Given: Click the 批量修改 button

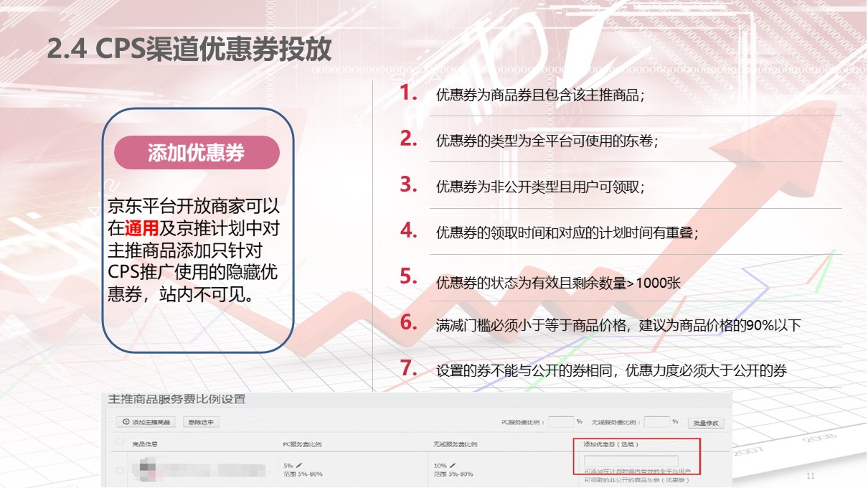Looking at the screenshot, I should (x=706, y=423).
